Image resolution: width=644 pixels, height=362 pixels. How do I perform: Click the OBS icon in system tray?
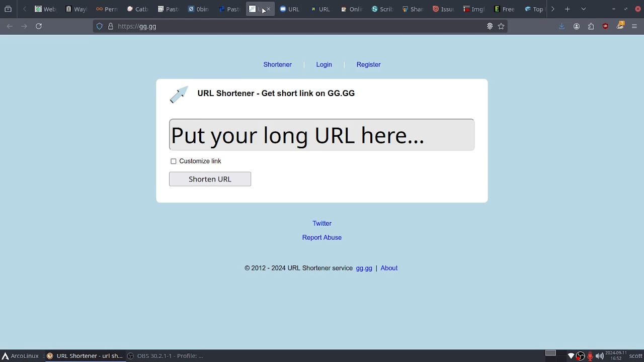(x=581, y=356)
